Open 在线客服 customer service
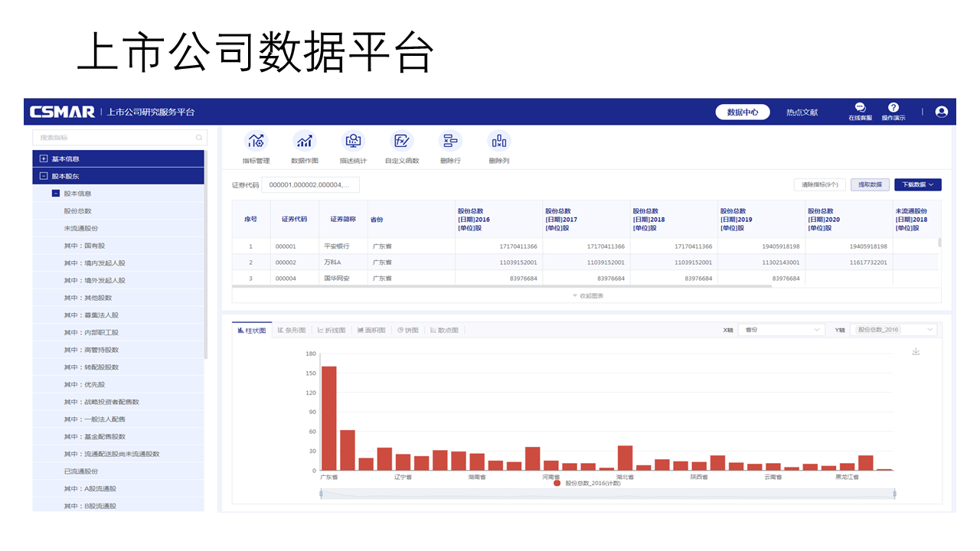 859,111
